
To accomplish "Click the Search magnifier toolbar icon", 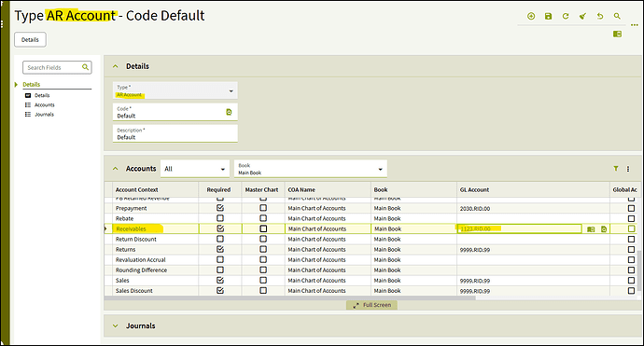I will pyautogui.click(x=617, y=16).
